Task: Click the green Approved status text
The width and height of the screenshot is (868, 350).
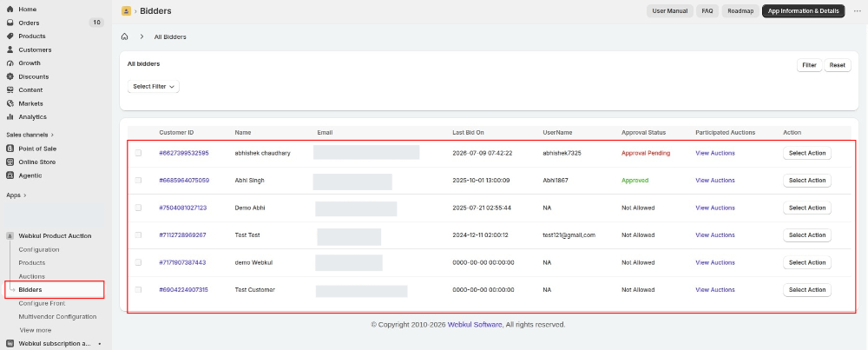Action: 635,180
